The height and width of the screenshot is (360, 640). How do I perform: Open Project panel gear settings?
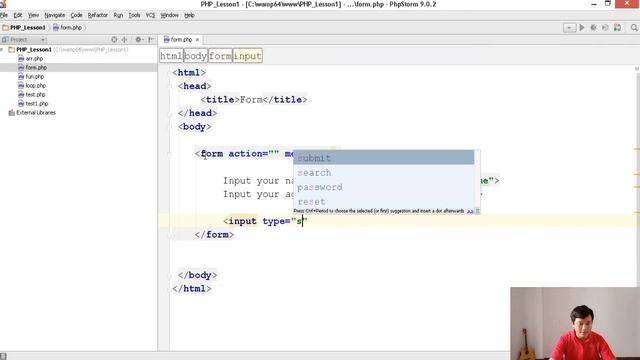click(x=139, y=40)
